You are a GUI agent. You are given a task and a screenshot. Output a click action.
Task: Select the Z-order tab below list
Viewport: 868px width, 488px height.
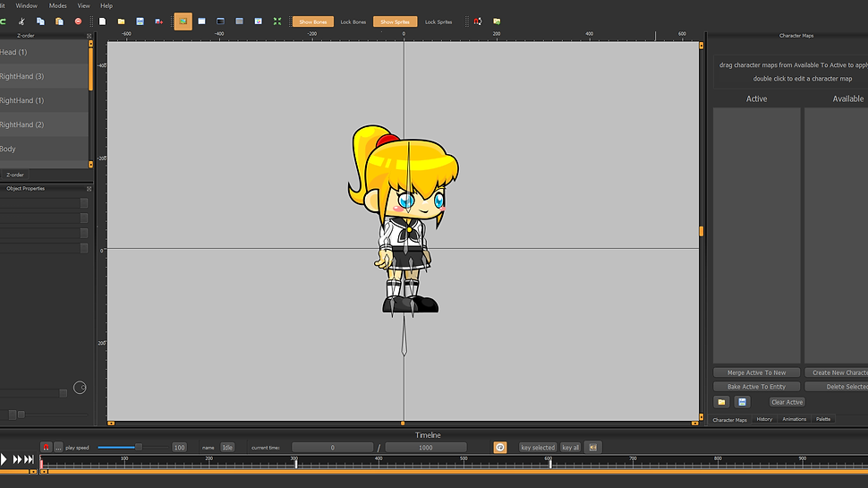pyautogui.click(x=15, y=175)
